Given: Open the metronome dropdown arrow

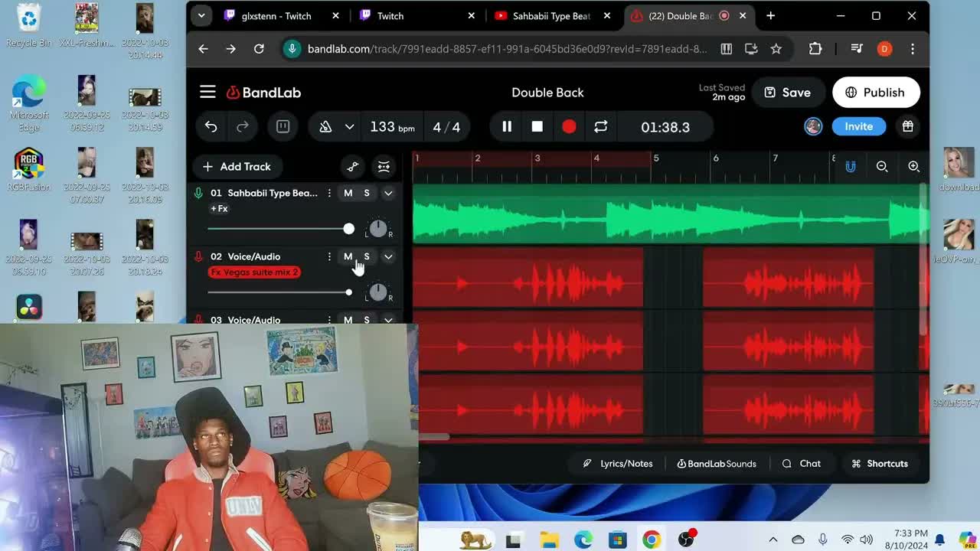Looking at the screenshot, I should click(349, 127).
